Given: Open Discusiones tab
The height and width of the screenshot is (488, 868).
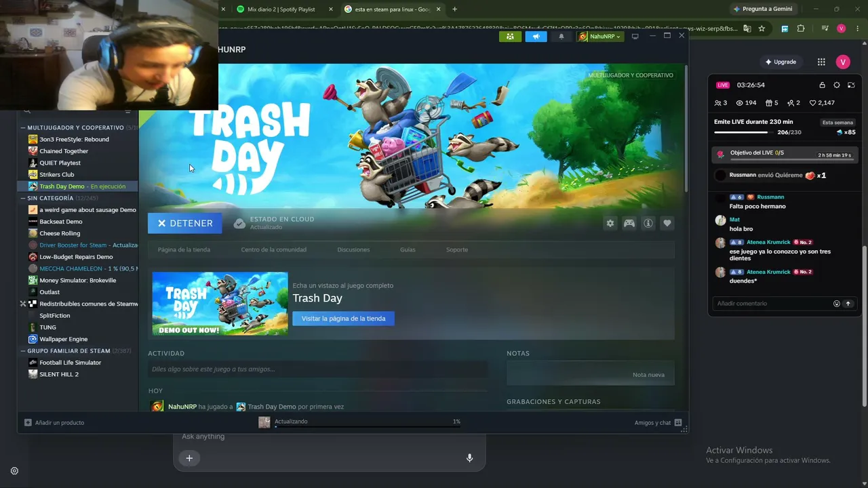Looking at the screenshot, I should click(353, 249).
